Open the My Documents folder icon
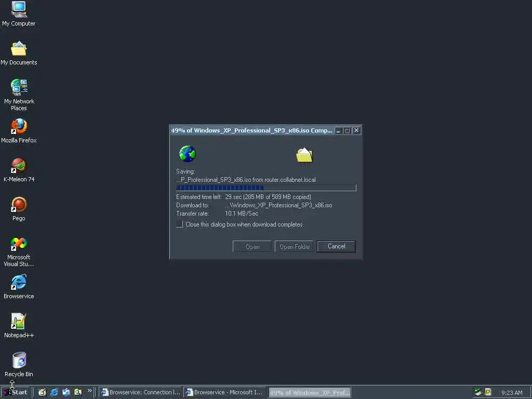The height and width of the screenshot is (399, 532). click(x=19, y=53)
